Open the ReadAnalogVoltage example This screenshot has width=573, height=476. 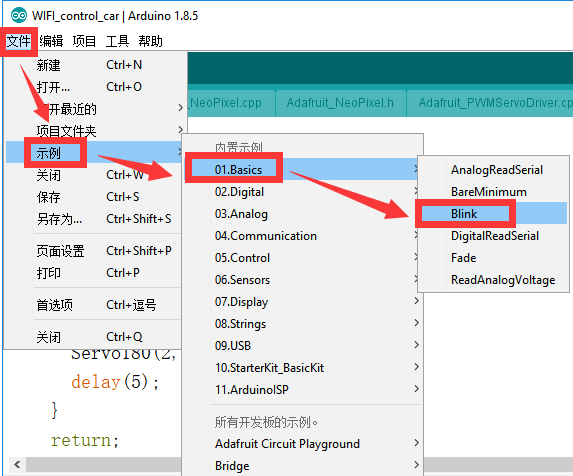(493, 280)
